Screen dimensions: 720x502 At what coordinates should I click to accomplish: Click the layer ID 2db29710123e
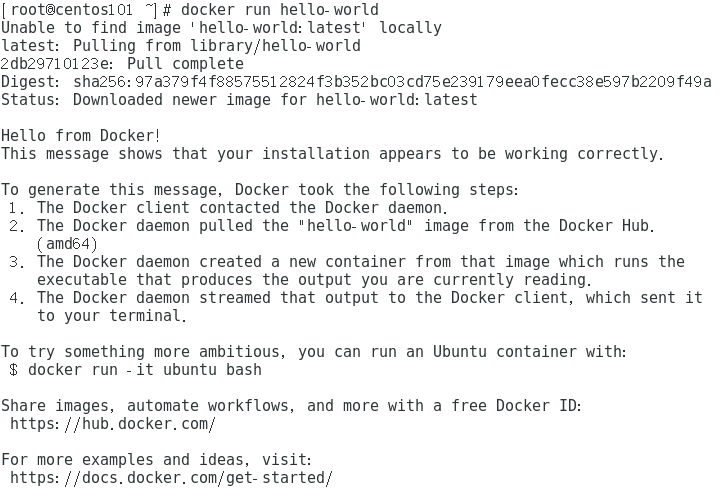(55, 64)
